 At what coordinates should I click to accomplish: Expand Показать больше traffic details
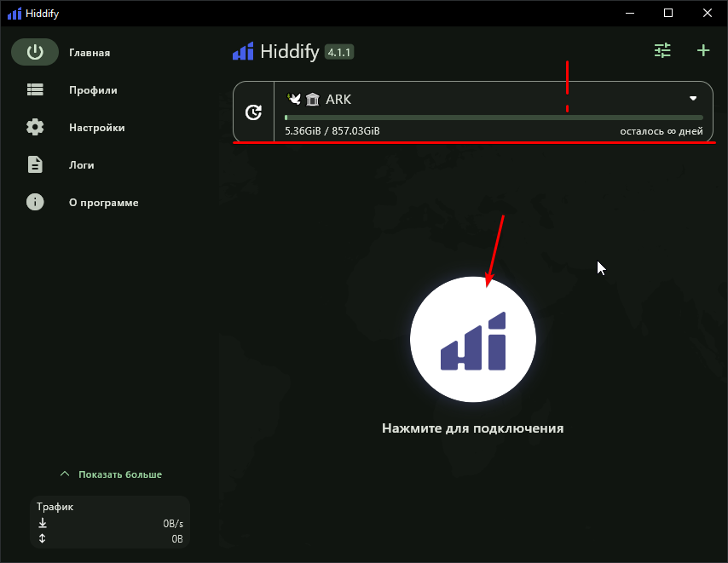(111, 474)
